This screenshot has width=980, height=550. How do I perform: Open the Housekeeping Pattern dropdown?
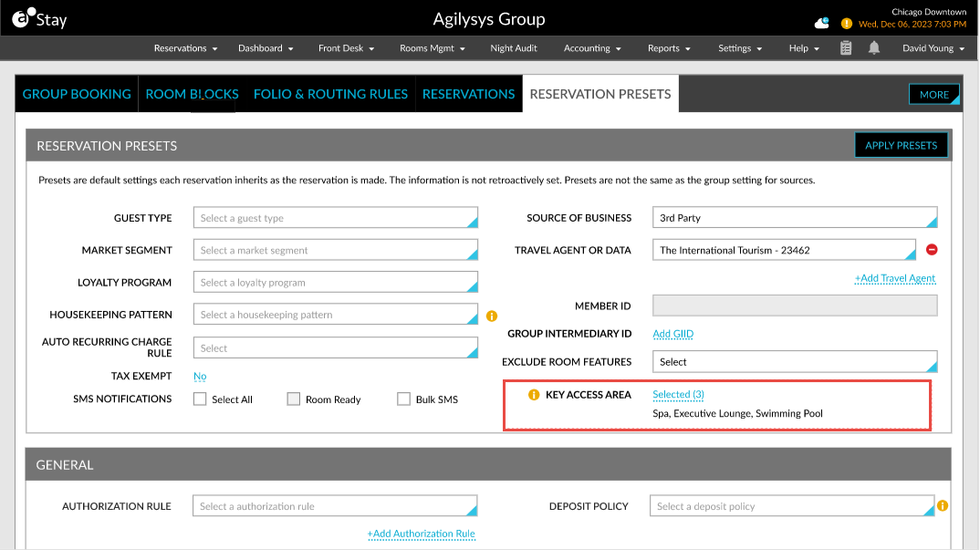coord(336,315)
